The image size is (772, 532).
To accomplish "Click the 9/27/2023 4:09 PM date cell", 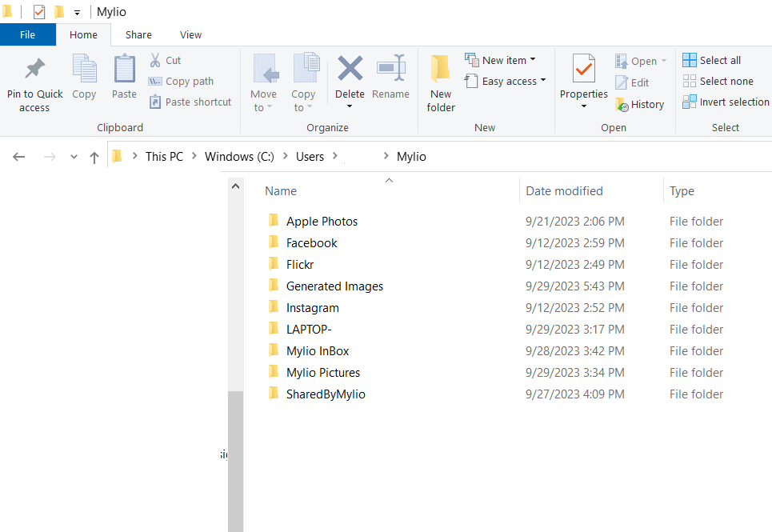I will click(574, 394).
